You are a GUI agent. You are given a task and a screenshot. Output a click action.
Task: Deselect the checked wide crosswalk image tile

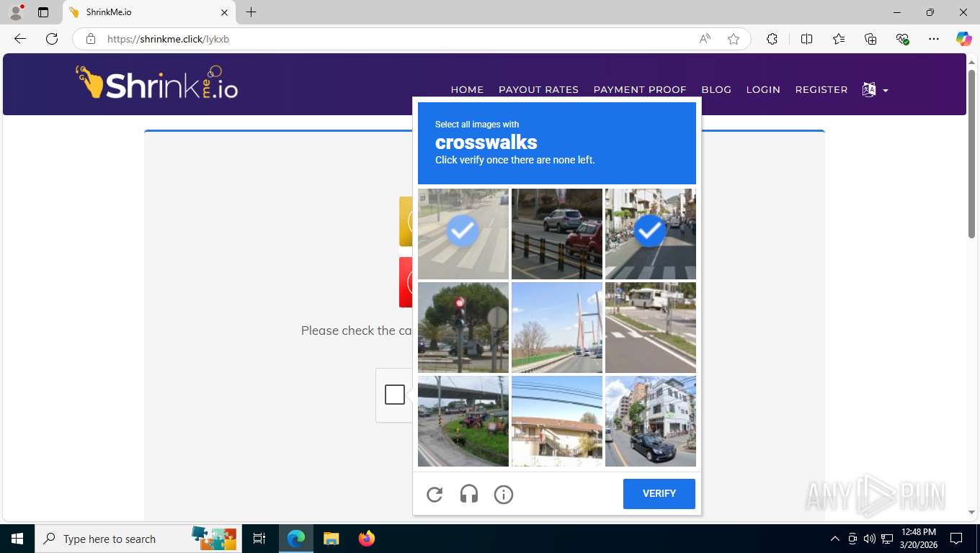click(463, 234)
